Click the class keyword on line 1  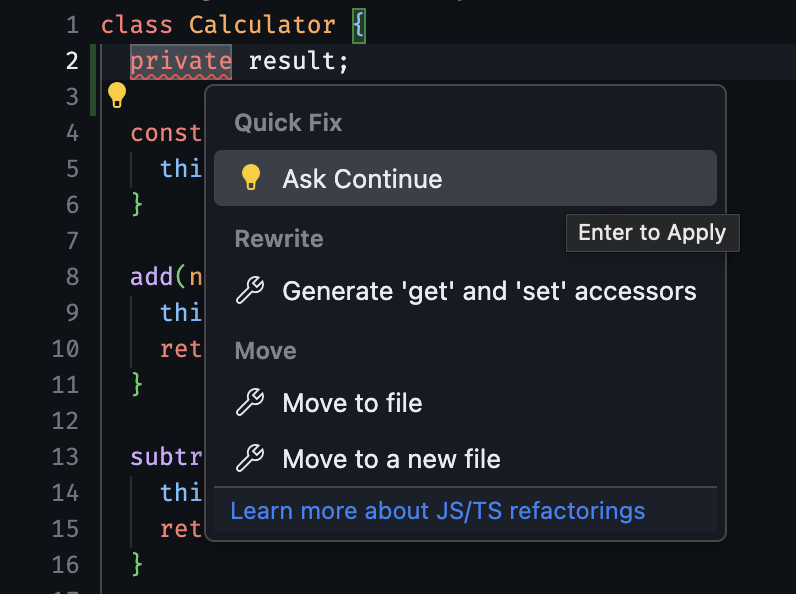tap(137, 24)
